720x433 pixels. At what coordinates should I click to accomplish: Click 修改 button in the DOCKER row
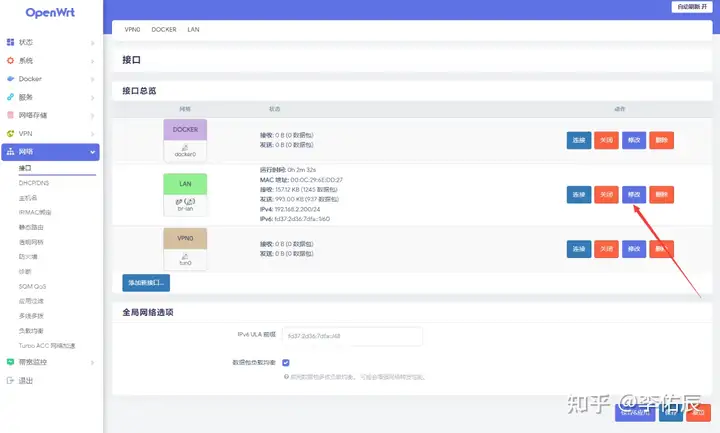pyautogui.click(x=634, y=140)
